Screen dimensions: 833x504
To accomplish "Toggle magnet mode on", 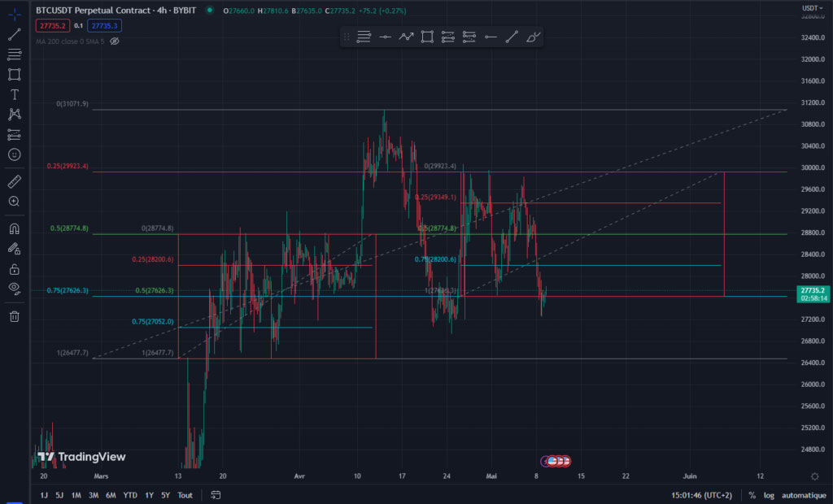I will (x=15, y=229).
